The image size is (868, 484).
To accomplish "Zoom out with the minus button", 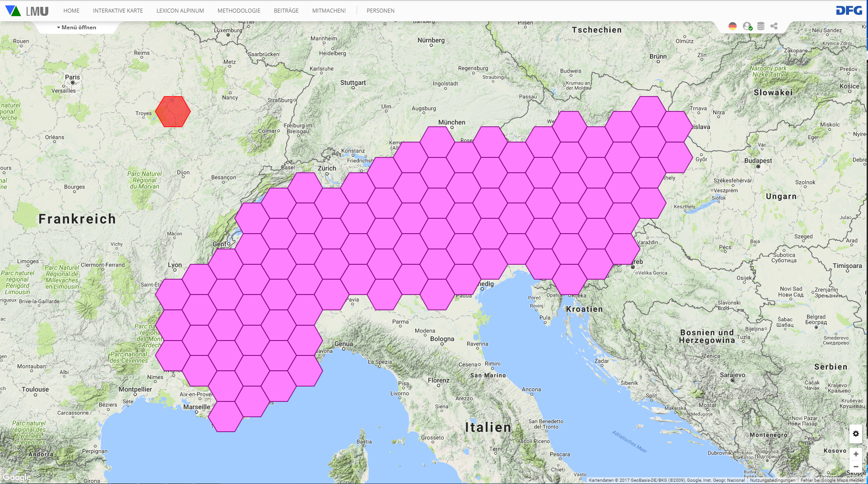I will [855, 467].
